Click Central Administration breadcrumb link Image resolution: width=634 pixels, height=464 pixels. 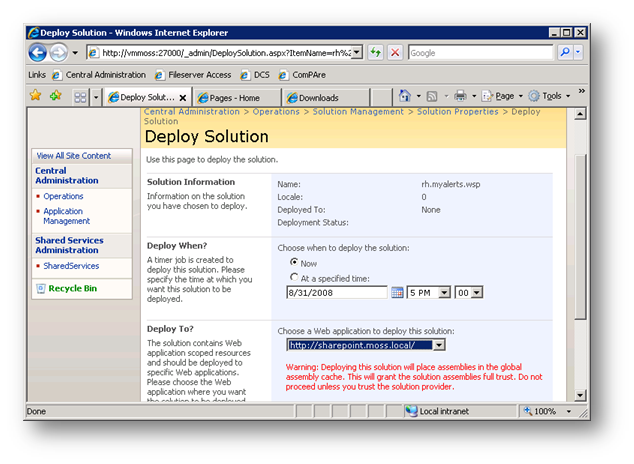pyautogui.click(x=192, y=112)
